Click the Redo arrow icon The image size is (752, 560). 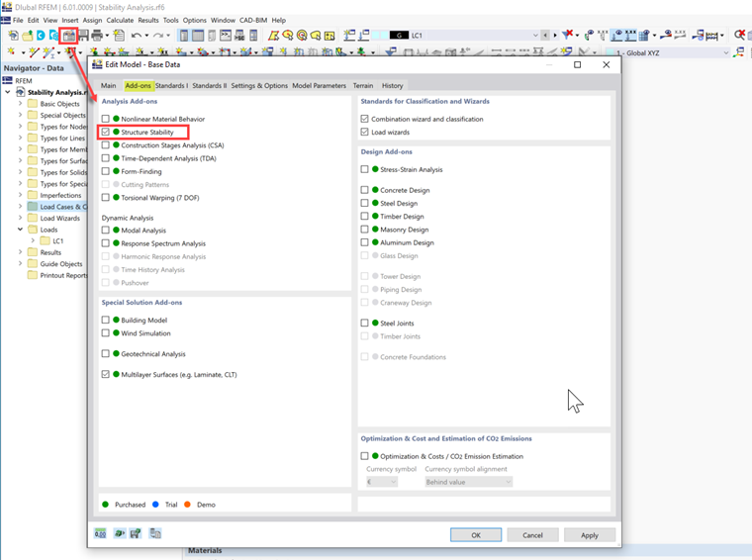(x=158, y=35)
